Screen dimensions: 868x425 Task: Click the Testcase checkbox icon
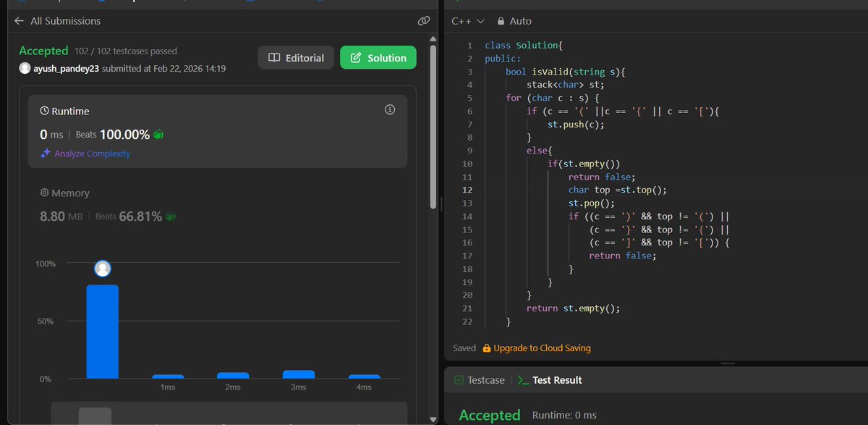coord(459,380)
